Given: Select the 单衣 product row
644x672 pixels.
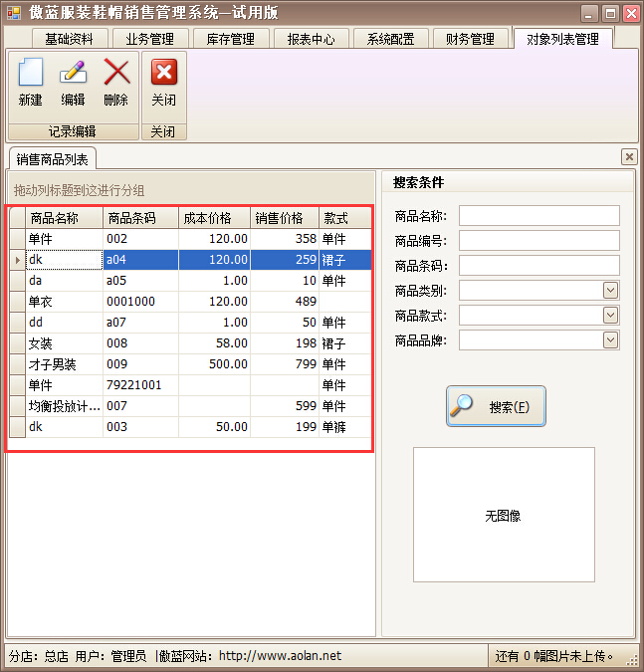Looking at the screenshot, I should (190, 302).
